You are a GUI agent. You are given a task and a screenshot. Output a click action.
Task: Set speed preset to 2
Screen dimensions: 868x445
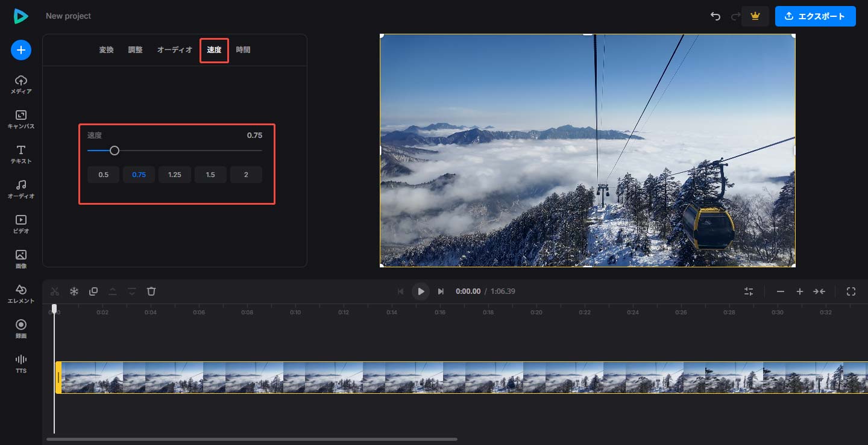coord(246,175)
